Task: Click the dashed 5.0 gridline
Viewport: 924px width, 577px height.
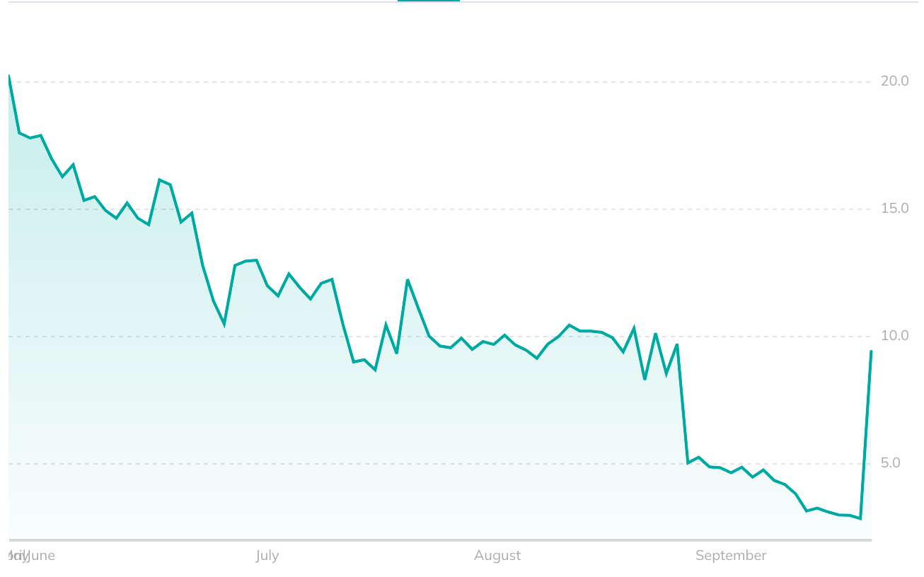Action: pyautogui.click(x=440, y=464)
